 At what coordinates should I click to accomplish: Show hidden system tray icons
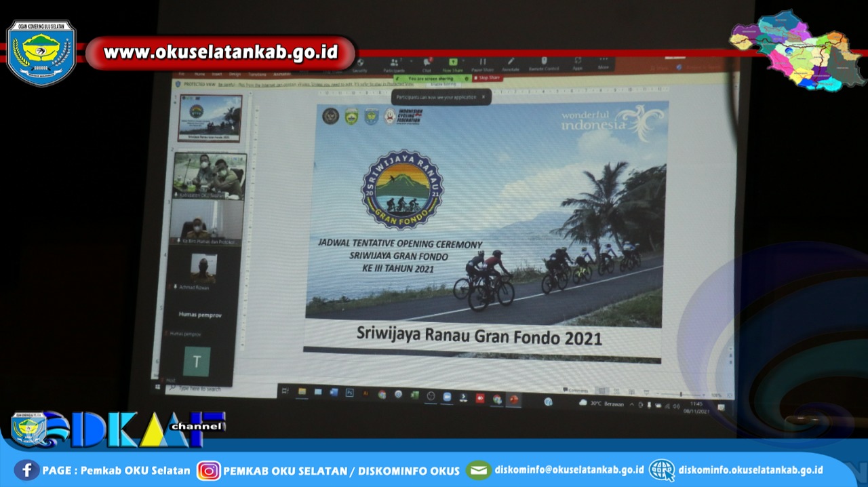tap(632, 405)
